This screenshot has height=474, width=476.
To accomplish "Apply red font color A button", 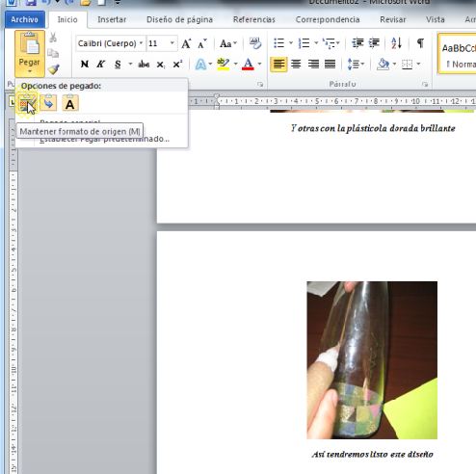I will click(x=248, y=65).
